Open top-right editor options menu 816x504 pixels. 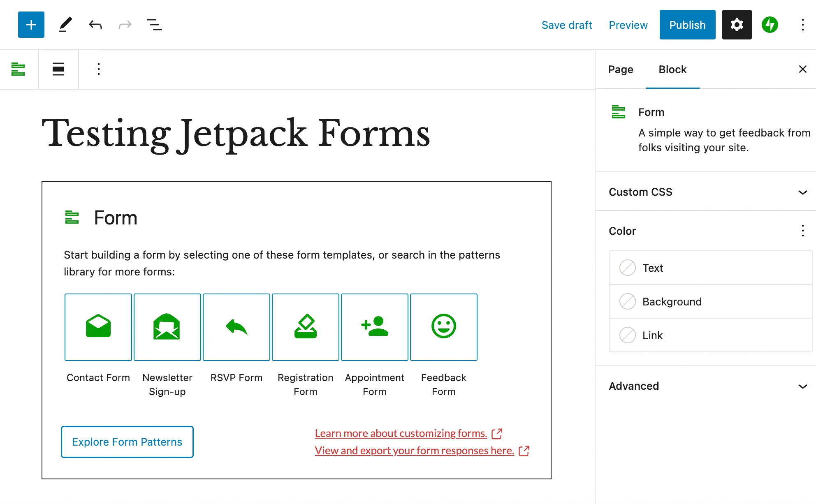pos(802,25)
